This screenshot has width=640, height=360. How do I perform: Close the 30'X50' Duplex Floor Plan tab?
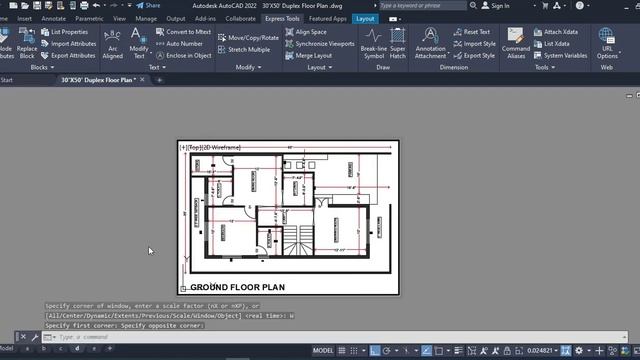142,80
